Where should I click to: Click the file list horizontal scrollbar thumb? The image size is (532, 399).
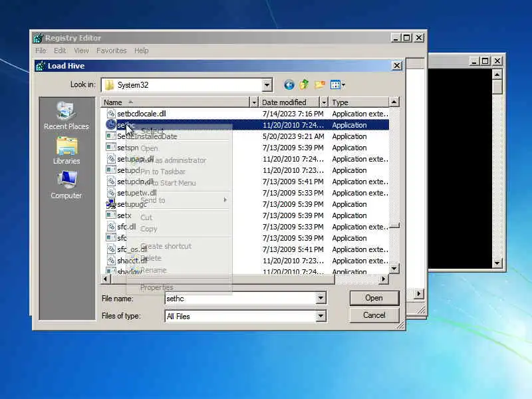tap(223, 279)
